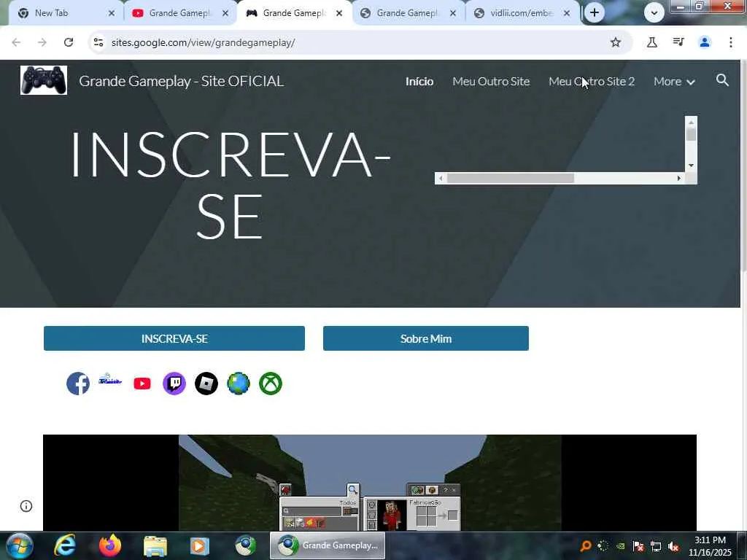Open the Windows Start menu
Image resolution: width=747 pixels, height=560 pixels.
(19, 545)
